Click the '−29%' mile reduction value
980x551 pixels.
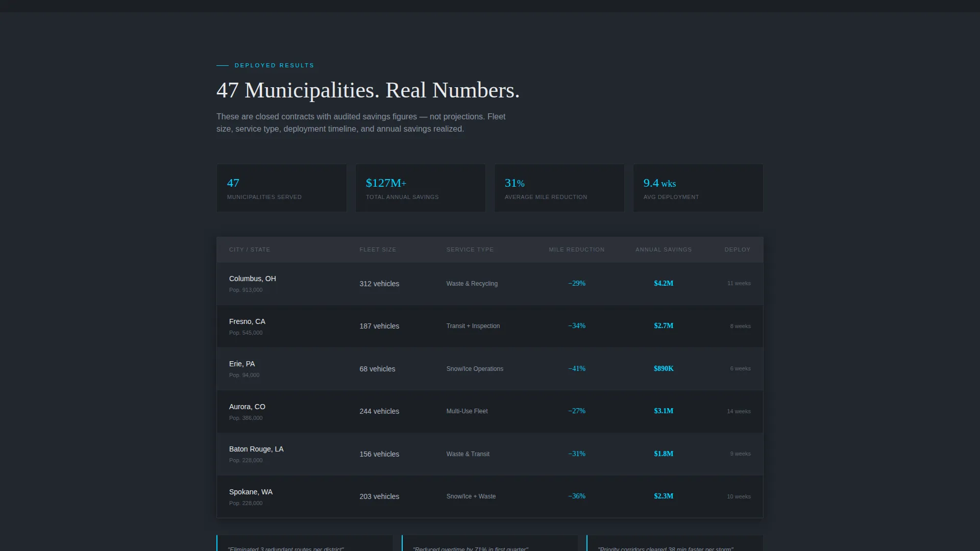[577, 283]
